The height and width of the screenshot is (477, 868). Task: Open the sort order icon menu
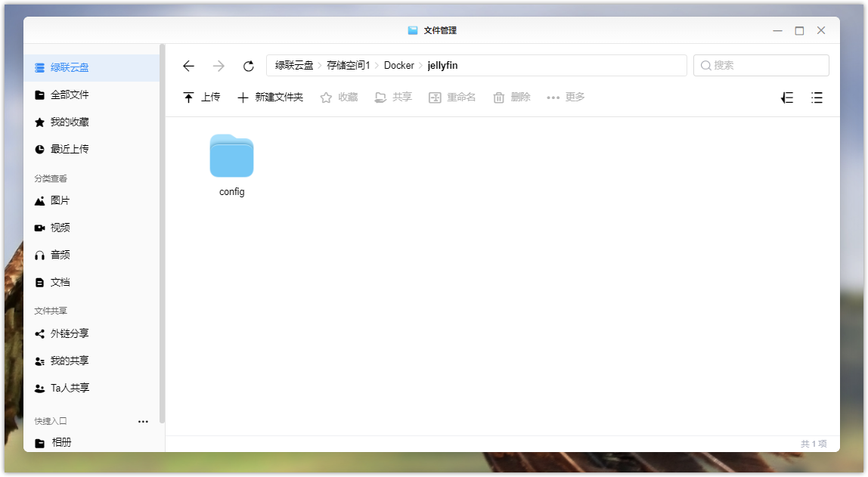point(787,98)
